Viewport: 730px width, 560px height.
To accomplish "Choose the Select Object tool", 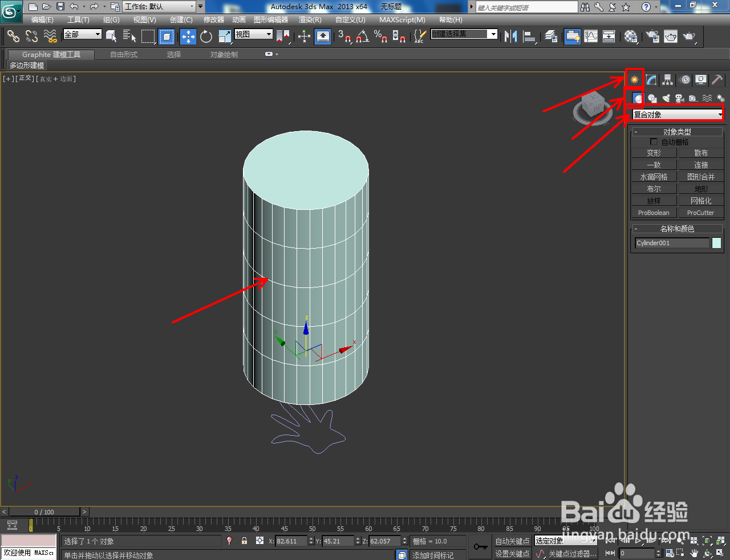I will coord(111,36).
